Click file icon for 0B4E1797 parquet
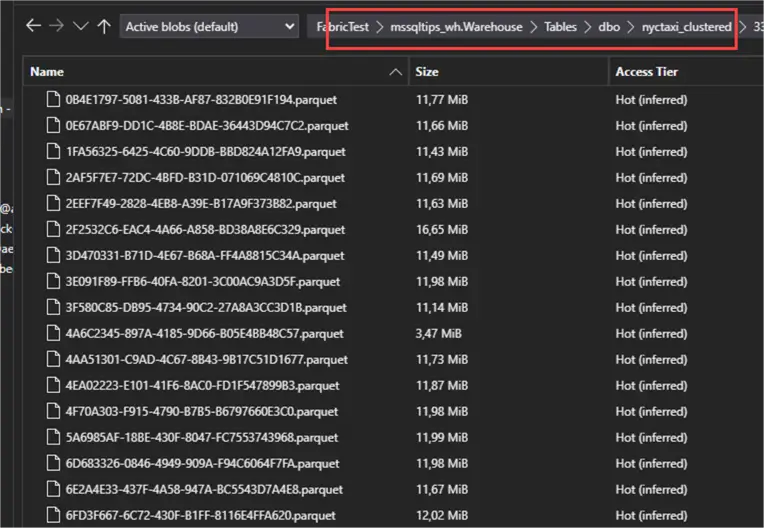 click(x=53, y=99)
